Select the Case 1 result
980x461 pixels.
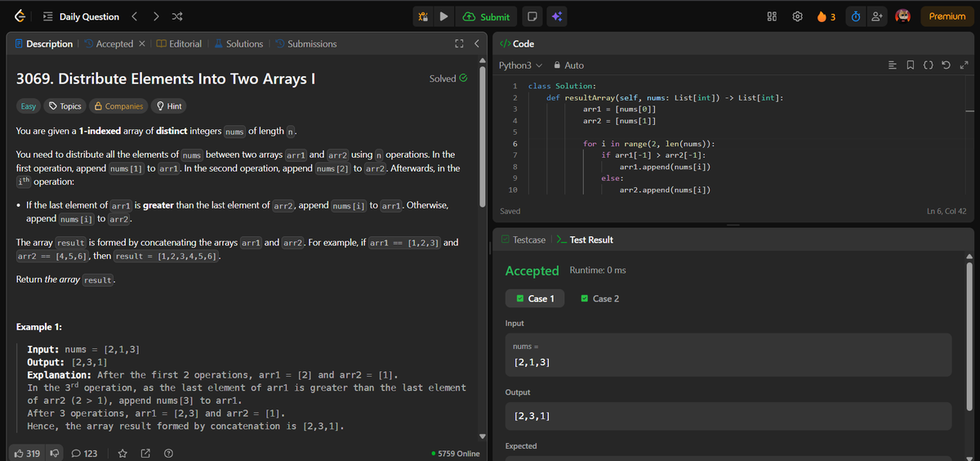pos(534,298)
